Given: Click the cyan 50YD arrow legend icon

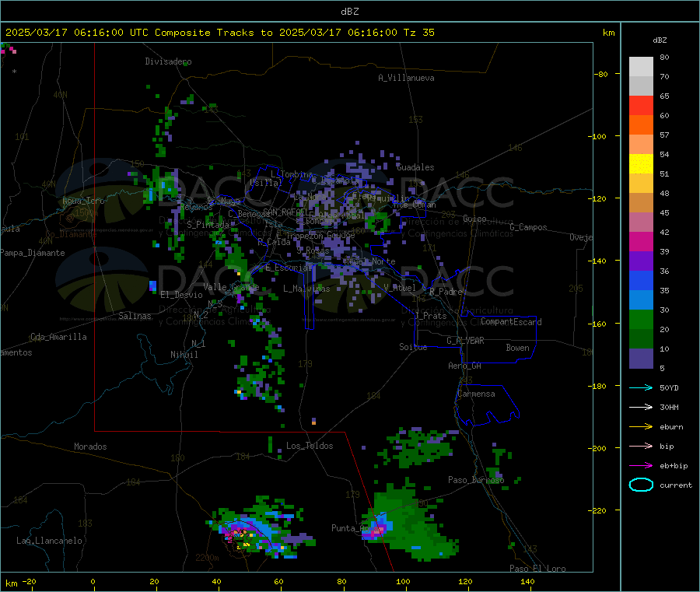Looking at the screenshot, I should 641,387.
